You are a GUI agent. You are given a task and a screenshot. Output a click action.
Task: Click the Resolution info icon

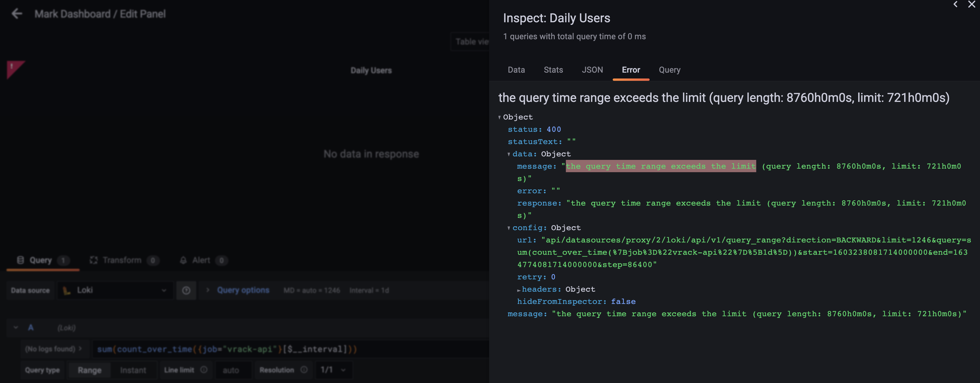[x=304, y=369]
